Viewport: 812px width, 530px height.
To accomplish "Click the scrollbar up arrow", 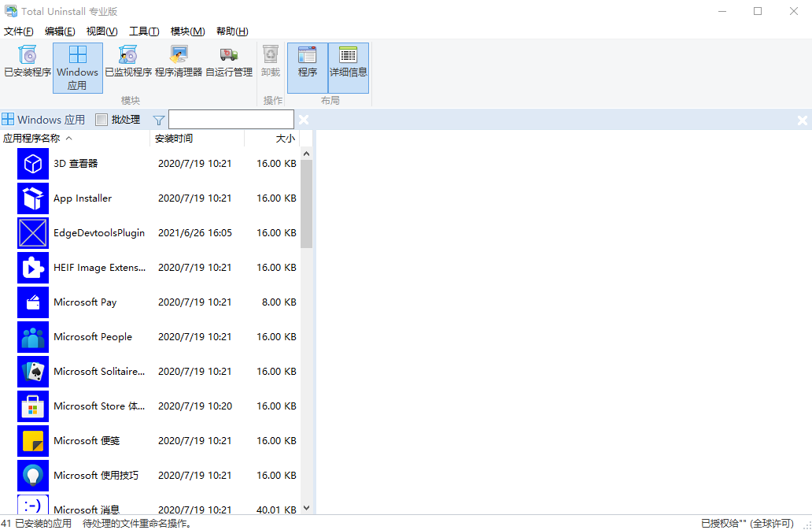I will tap(306, 154).
